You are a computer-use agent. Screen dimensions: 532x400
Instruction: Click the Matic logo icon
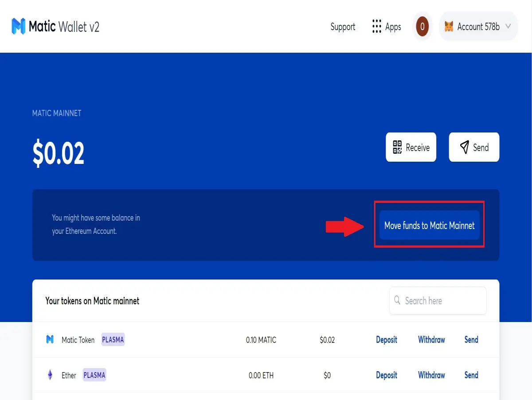click(18, 27)
